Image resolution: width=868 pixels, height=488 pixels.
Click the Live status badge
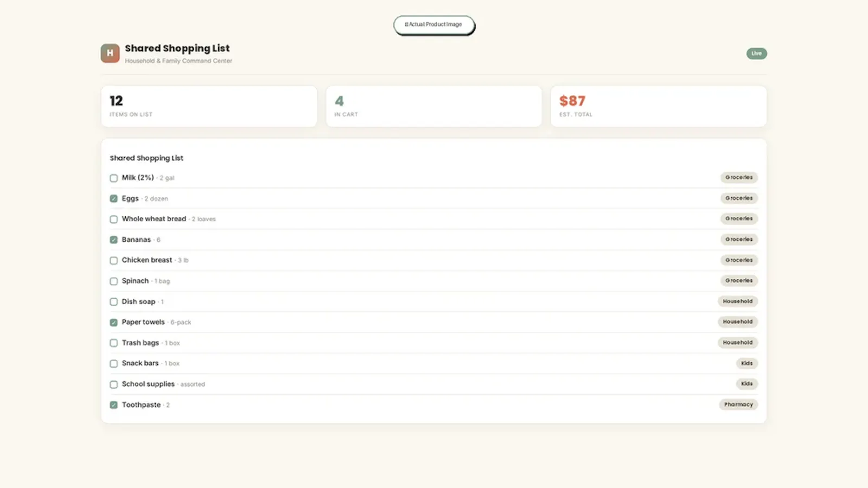click(756, 53)
